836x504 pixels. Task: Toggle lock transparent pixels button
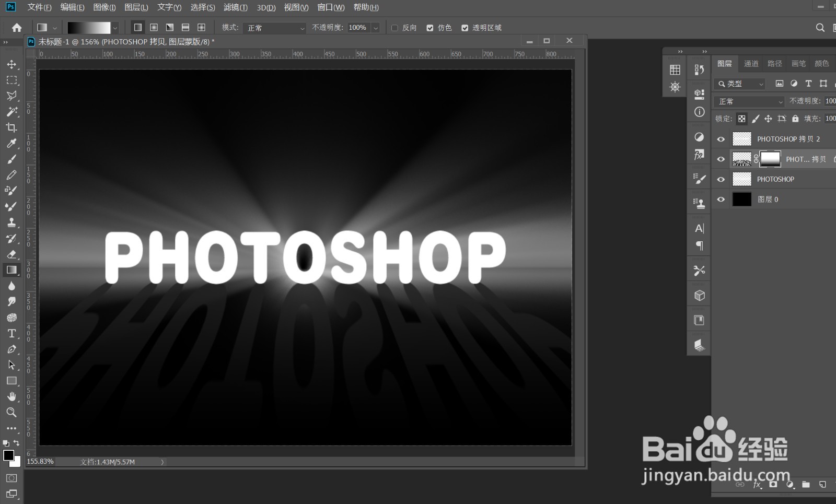point(742,119)
